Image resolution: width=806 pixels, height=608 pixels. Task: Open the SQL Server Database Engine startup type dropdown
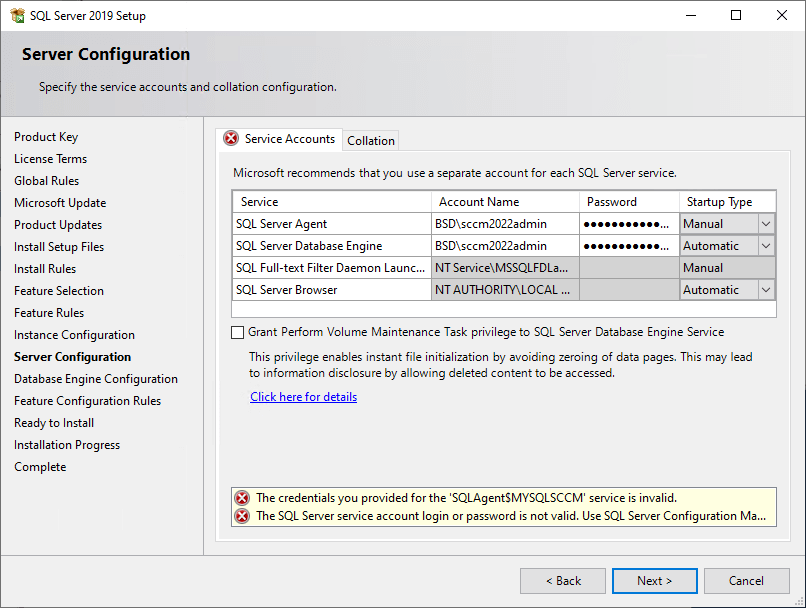coord(766,246)
